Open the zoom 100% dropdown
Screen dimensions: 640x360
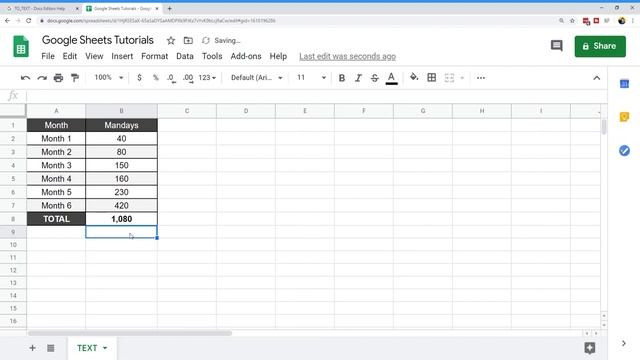click(109, 78)
